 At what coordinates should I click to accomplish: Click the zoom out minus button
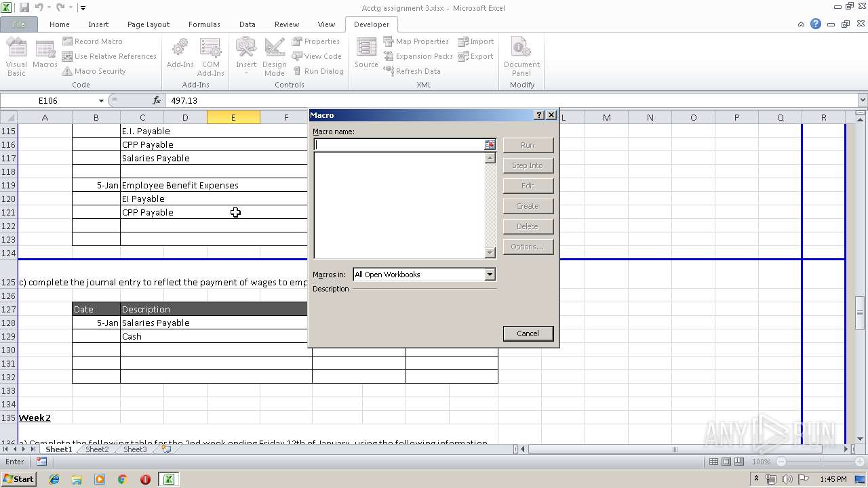click(x=781, y=462)
